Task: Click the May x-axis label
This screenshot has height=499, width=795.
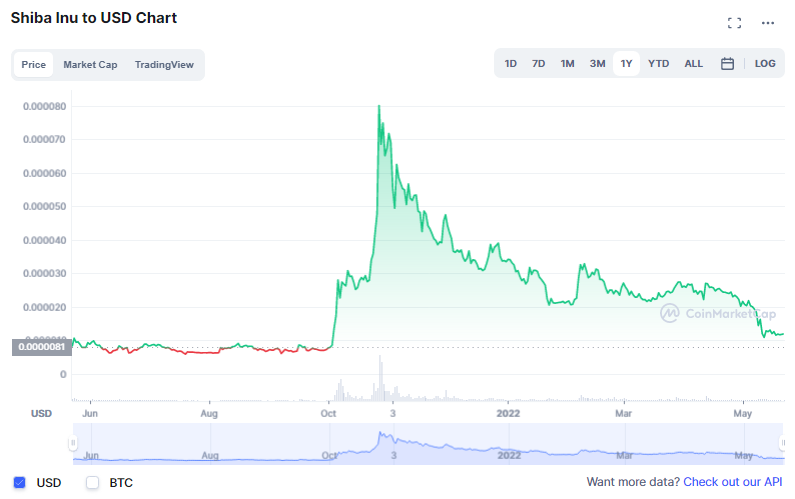Action: point(743,413)
